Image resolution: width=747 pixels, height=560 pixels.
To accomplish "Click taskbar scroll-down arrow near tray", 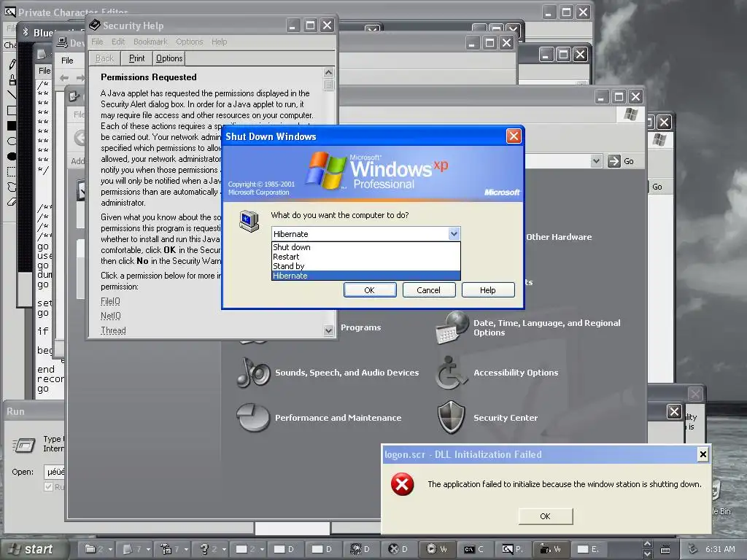I will (x=647, y=554).
